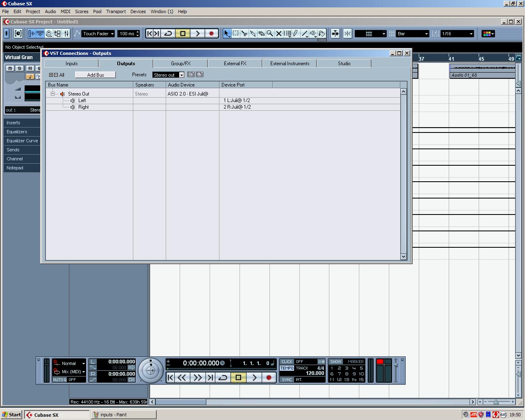Screen dimensions: 525x420
Task: Toggle Cycle loop in project toolbar
Action: pos(168,34)
